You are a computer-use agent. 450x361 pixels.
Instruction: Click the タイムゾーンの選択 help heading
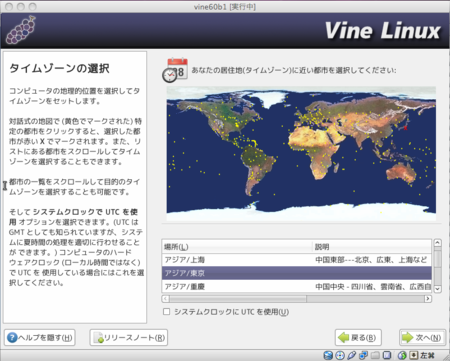[59, 68]
